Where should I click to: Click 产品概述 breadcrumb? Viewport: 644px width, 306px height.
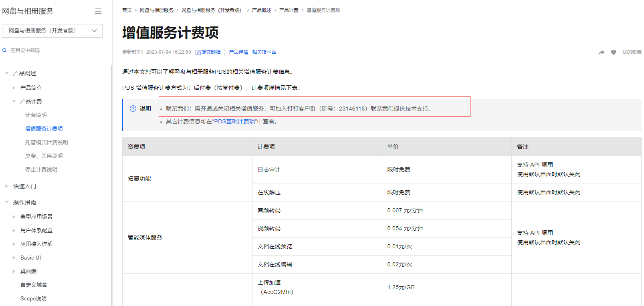tap(262, 10)
